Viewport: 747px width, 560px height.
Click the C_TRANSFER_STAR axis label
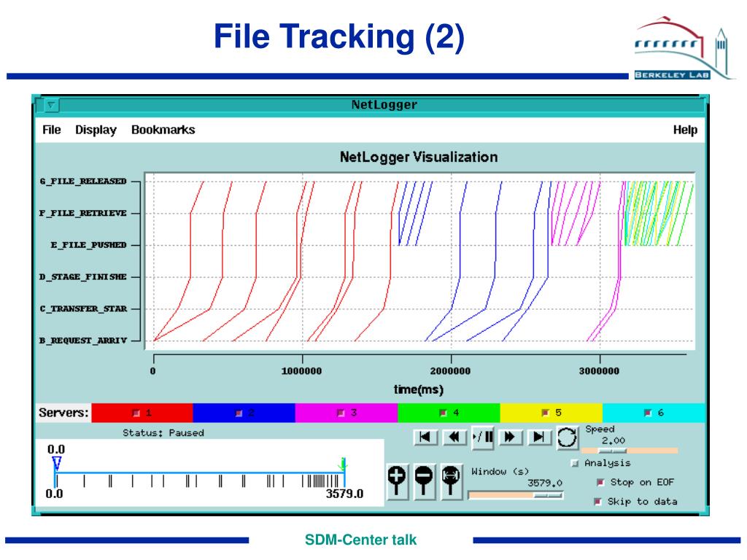[83, 309]
